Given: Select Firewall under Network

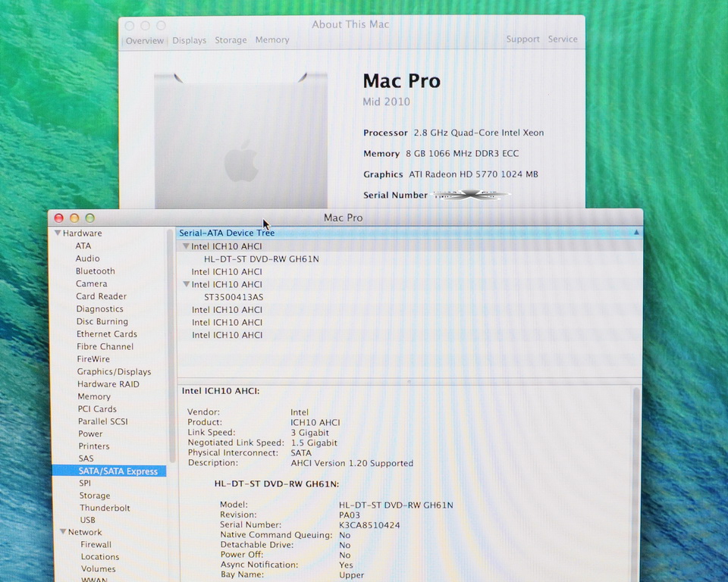Looking at the screenshot, I should click(x=96, y=544).
